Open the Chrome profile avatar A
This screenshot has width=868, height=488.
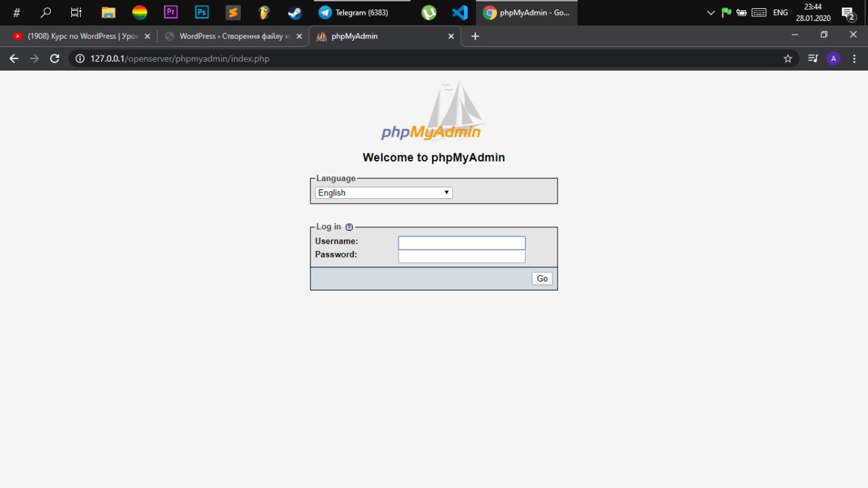point(833,59)
